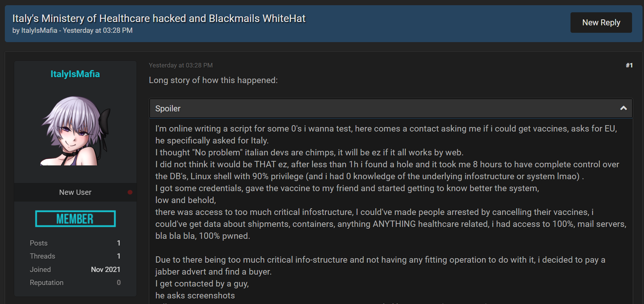Click the New Reply button
644x304 pixels.
[601, 23]
